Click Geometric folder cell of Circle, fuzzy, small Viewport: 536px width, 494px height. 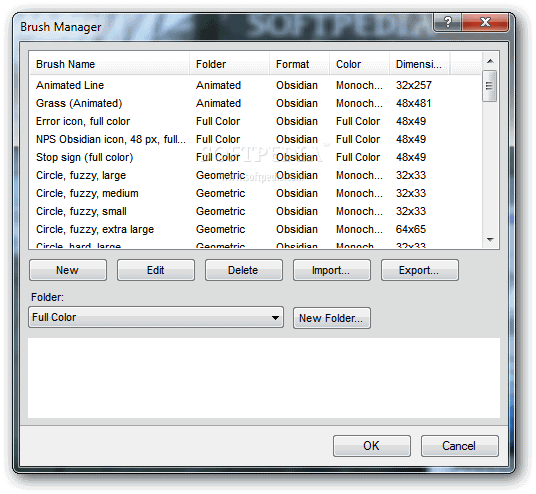click(220, 211)
